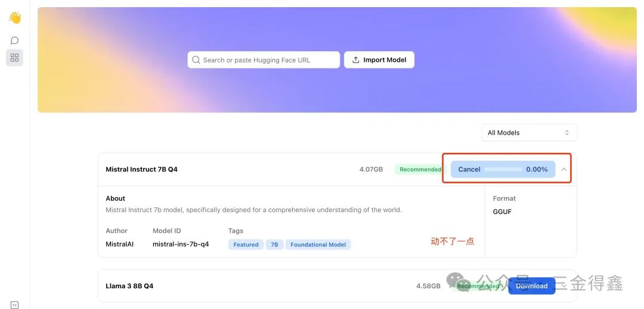Open the All Models filter dropdown
Viewport: 644px width, 309px height.
coord(529,133)
